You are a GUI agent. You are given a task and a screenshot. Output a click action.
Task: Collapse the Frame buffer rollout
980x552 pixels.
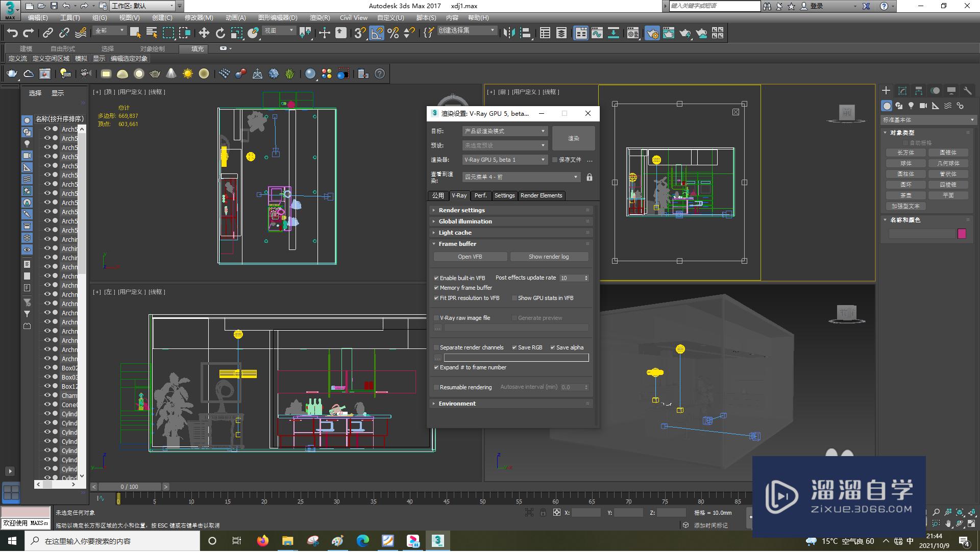coord(511,244)
